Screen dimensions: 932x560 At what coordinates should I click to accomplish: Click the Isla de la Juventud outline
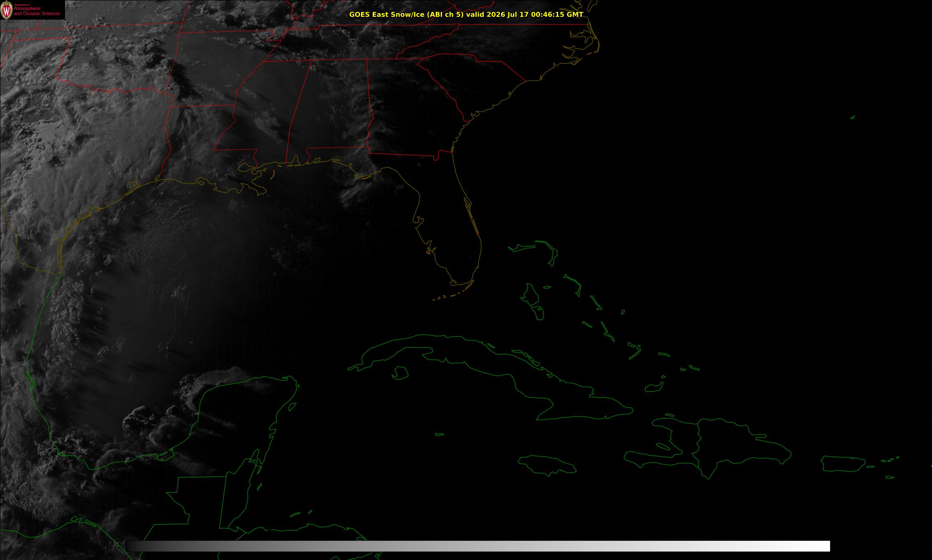(400, 373)
